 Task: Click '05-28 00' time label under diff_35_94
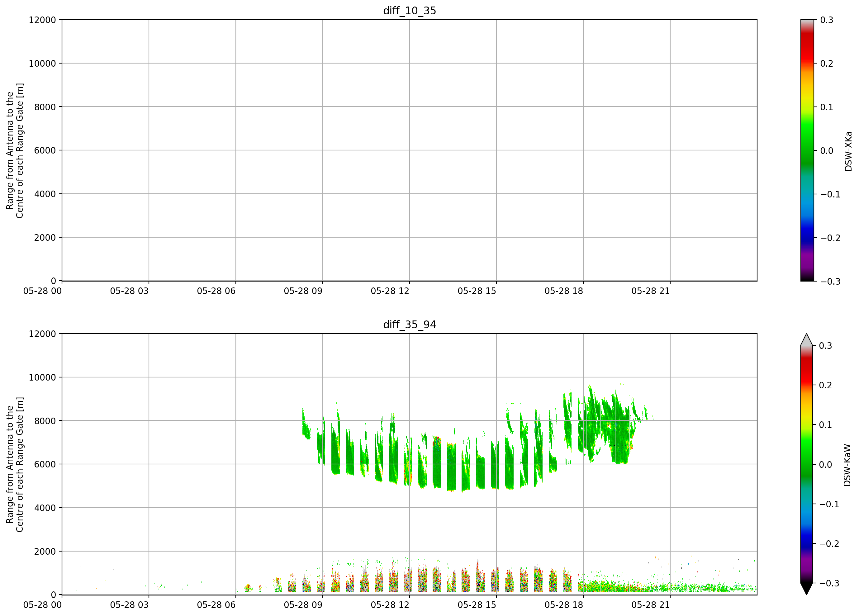pyautogui.click(x=42, y=605)
